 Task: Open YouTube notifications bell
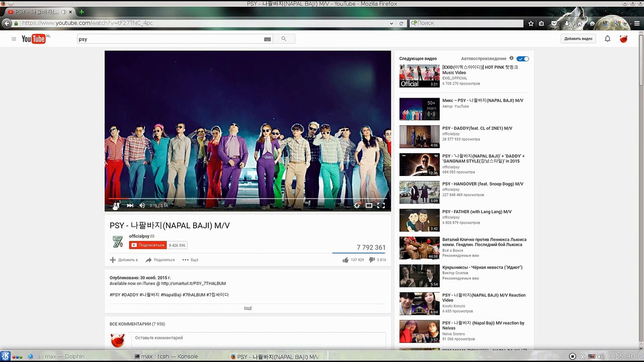(607, 39)
